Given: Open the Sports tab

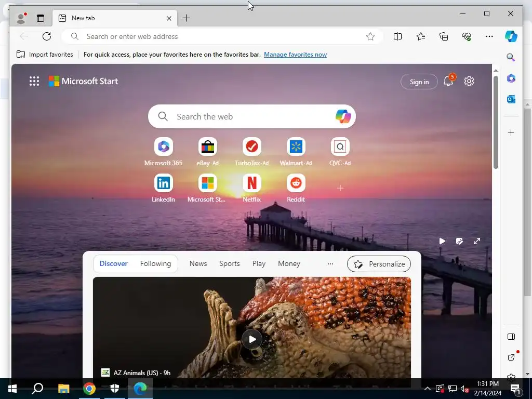Looking at the screenshot, I should click(229, 263).
